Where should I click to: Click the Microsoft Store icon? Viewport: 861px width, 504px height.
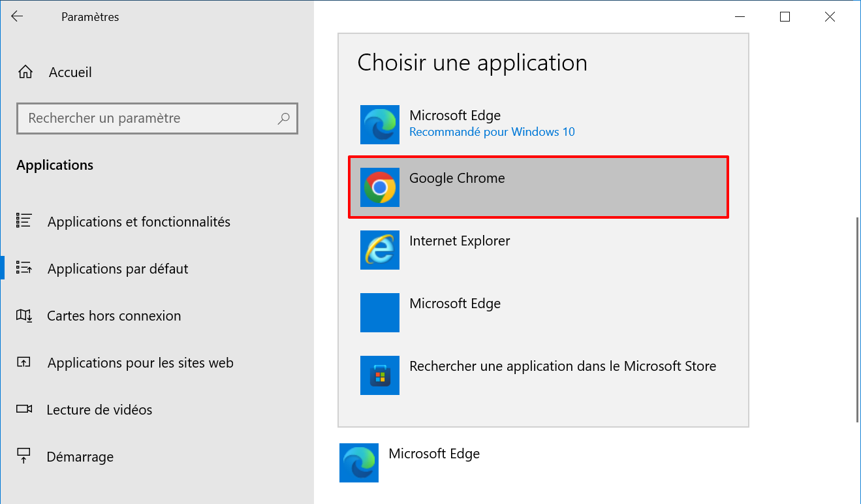(380, 375)
